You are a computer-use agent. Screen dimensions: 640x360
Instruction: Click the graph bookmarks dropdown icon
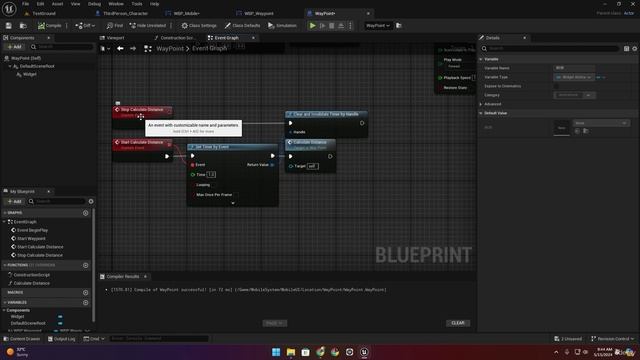(105, 49)
